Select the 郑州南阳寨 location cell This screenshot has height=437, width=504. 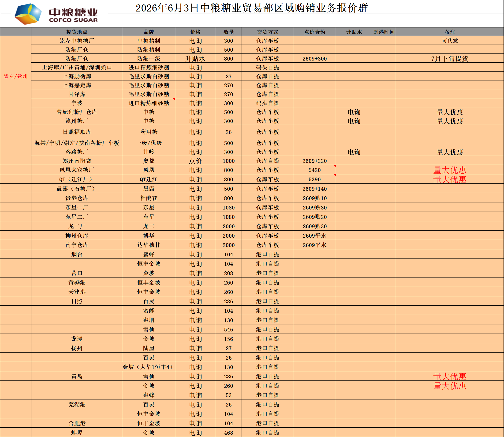coord(77,161)
